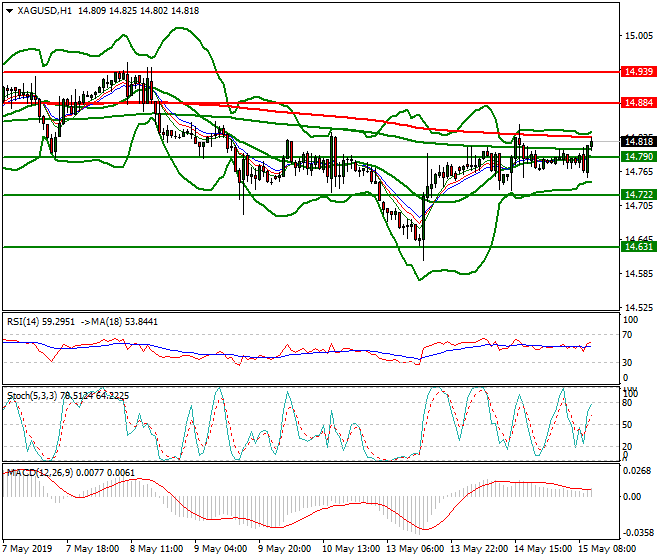
Task: Click the 14.585 price scale value
Action: pos(639,274)
